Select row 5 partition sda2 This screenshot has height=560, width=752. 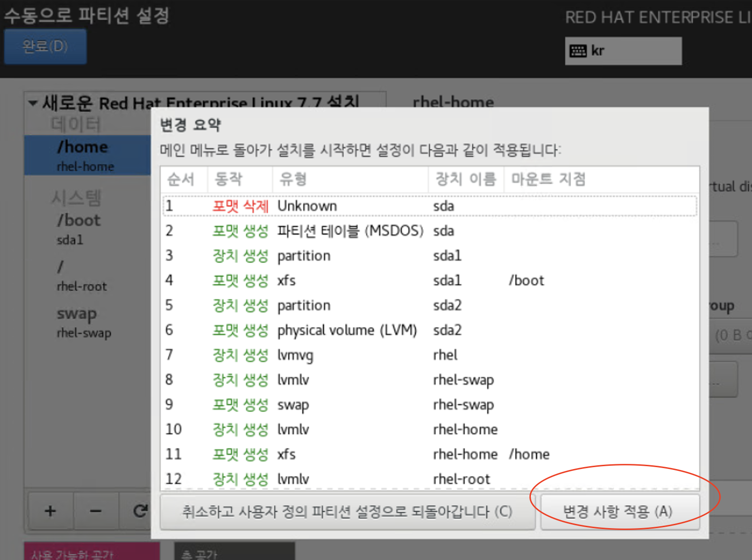pyautogui.click(x=430, y=305)
